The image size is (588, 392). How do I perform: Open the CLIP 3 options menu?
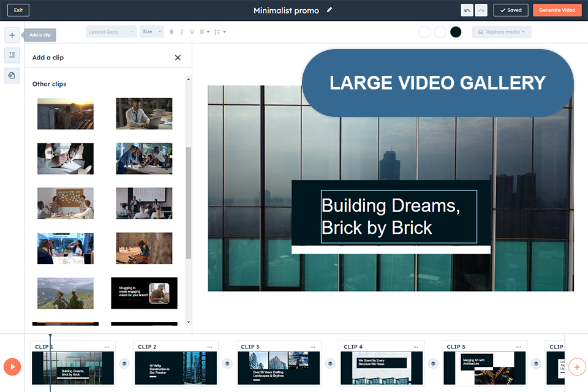pos(313,347)
